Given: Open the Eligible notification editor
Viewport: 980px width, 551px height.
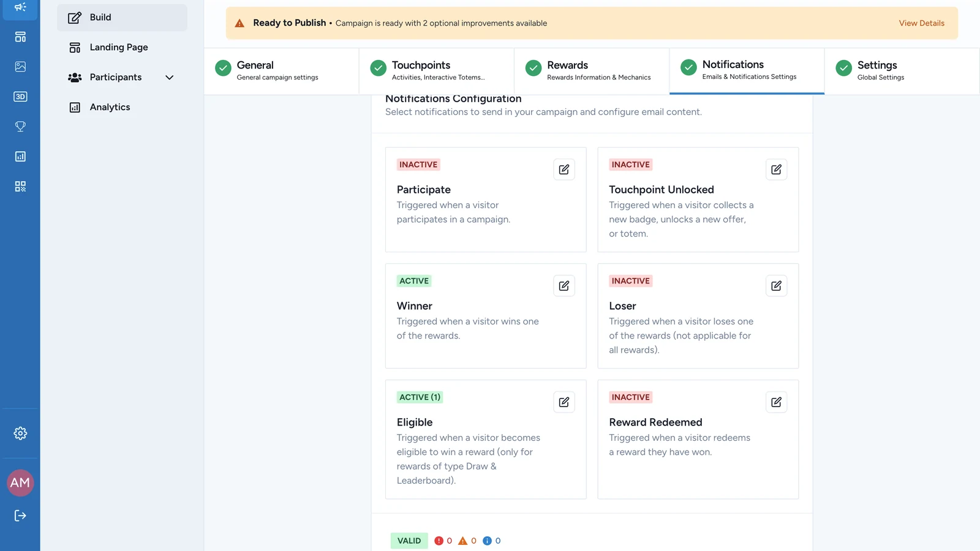Looking at the screenshot, I should pos(564,402).
